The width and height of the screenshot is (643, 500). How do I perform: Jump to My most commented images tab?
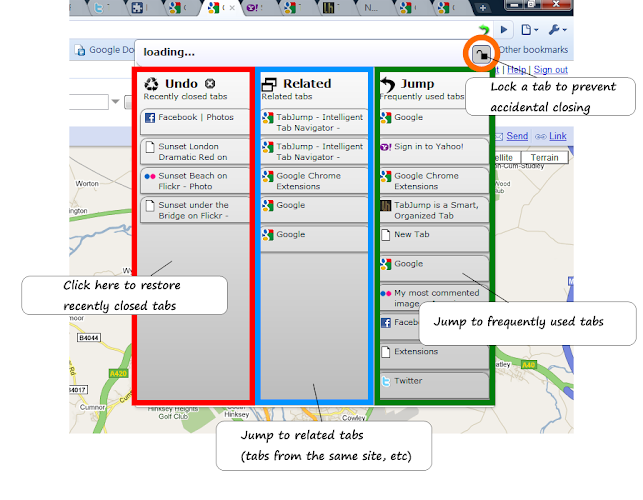[x=434, y=298]
